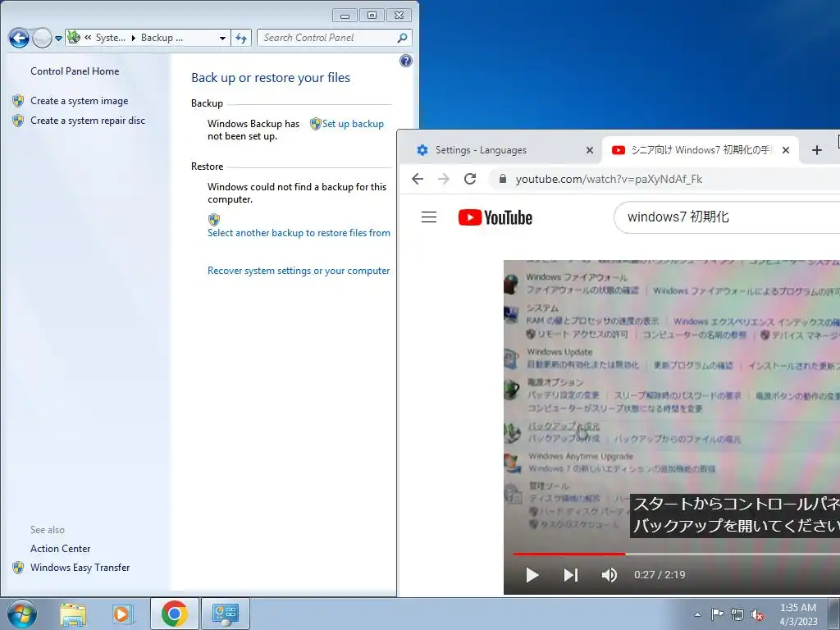This screenshot has height=630, width=840.
Task: Mute the YouTube video volume
Action: (x=609, y=575)
